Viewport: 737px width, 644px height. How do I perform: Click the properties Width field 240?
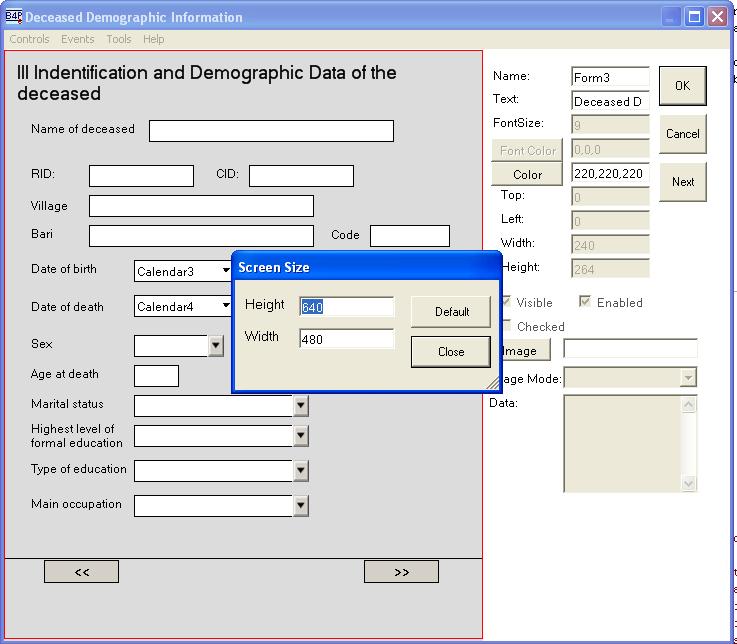click(x=610, y=245)
